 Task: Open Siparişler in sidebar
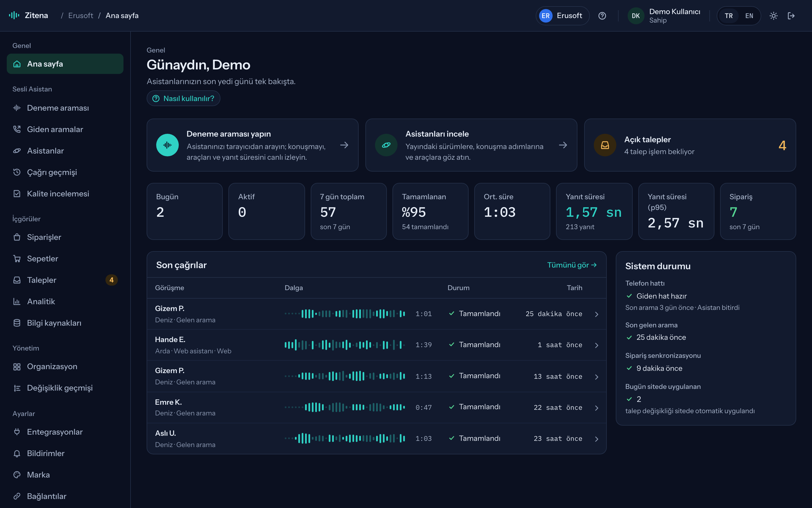pyautogui.click(x=65, y=237)
